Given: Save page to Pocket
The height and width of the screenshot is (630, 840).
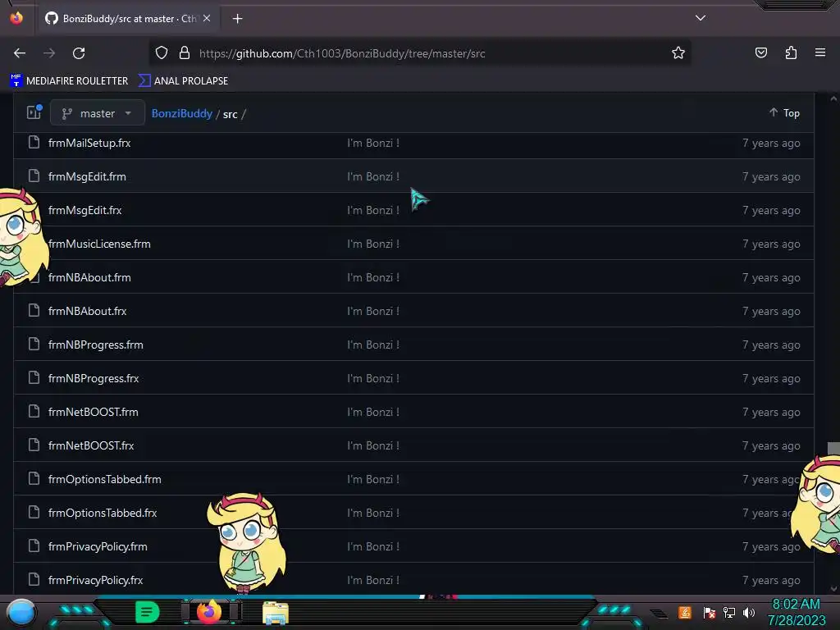Looking at the screenshot, I should coord(760,52).
